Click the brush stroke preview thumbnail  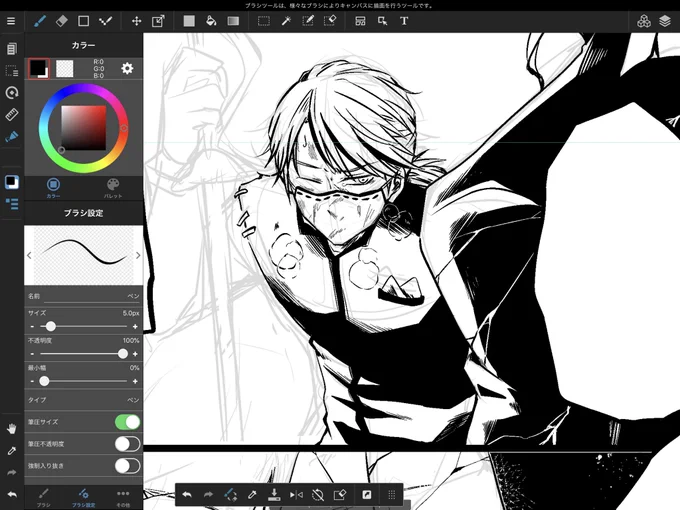(84, 255)
